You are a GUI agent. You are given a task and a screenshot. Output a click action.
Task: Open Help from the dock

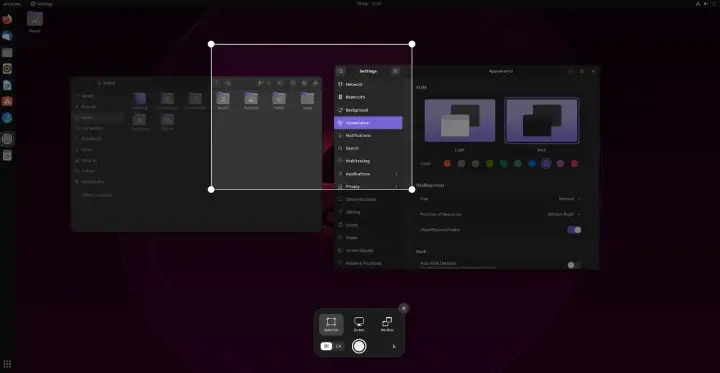(x=7, y=118)
